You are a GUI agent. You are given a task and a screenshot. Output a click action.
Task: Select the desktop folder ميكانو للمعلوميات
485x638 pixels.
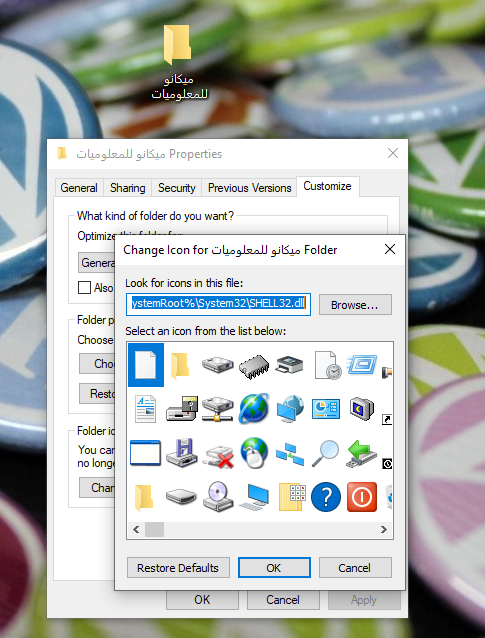(178, 62)
